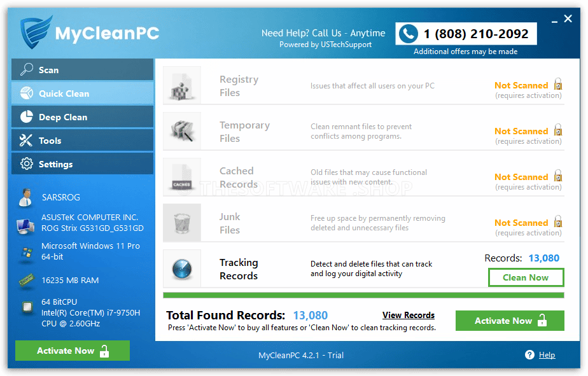Image resolution: width=588 pixels, height=376 pixels.
Task: Click Not Scanned status for Junk Files
Action: click(521, 223)
